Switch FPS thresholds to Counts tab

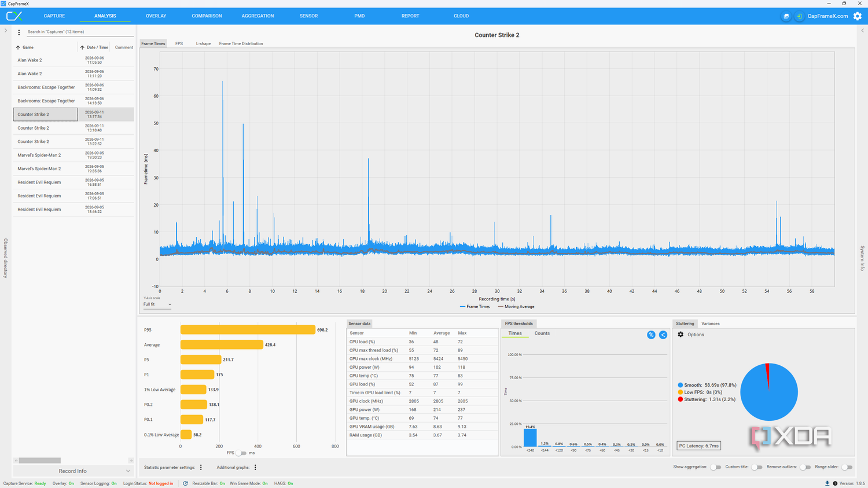542,333
